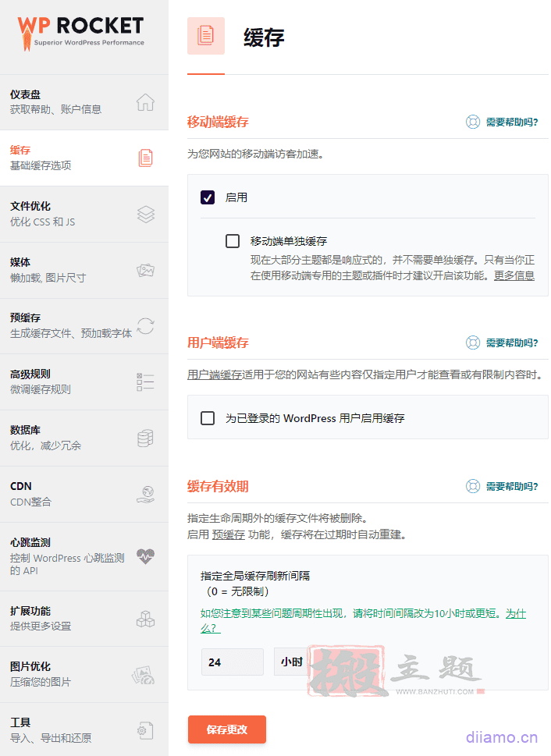This screenshot has height=756, width=551.
Task: Open the 文件优化 sidebar section
Action: click(x=84, y=214)
